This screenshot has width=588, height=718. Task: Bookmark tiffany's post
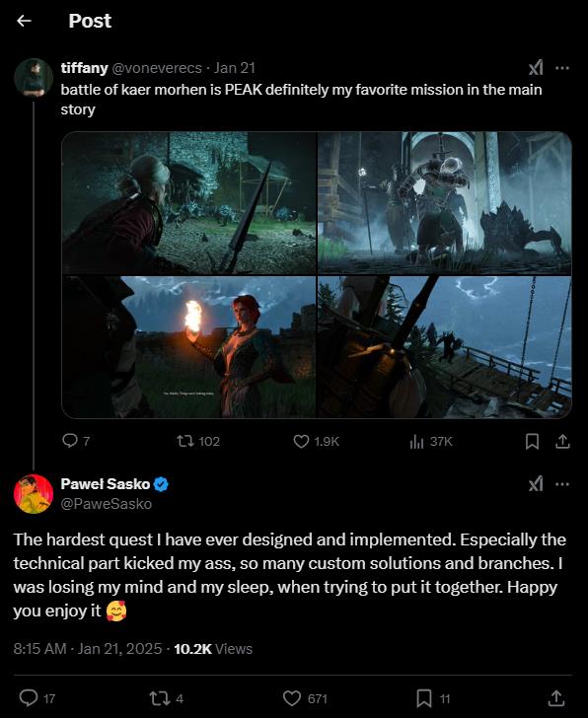[x=532, y=441]
